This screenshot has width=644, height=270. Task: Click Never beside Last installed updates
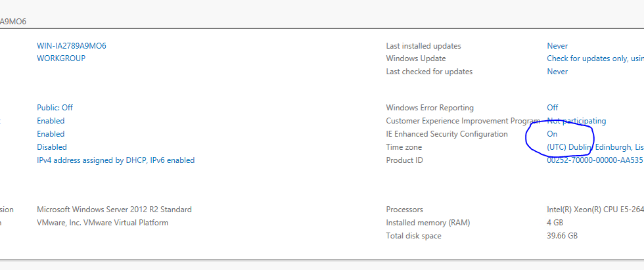pos(557,46)
